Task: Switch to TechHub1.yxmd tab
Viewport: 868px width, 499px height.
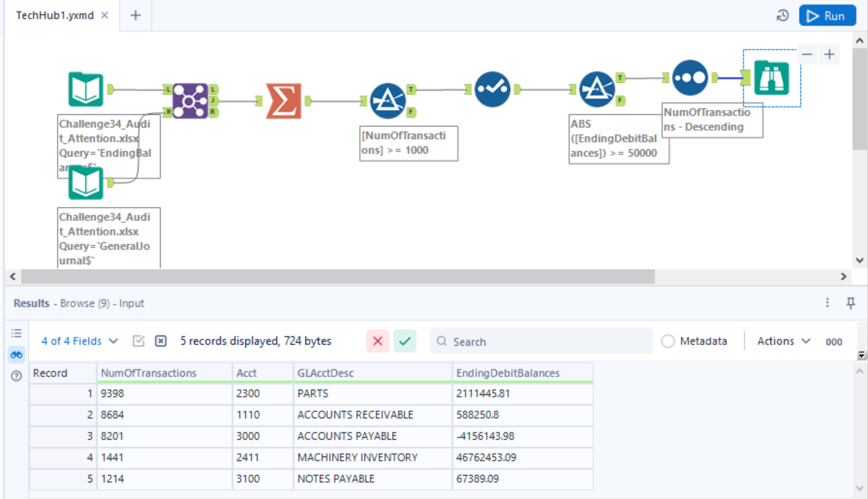Action: coord(55,16)
